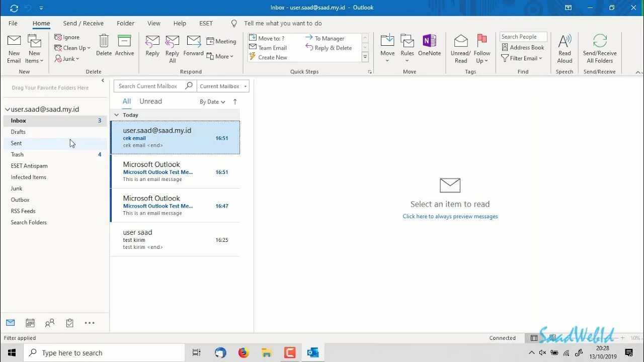This screenshot has width=644, height=362.
Task: Open more navigation options (three dots)
Action: coord(90,323)
